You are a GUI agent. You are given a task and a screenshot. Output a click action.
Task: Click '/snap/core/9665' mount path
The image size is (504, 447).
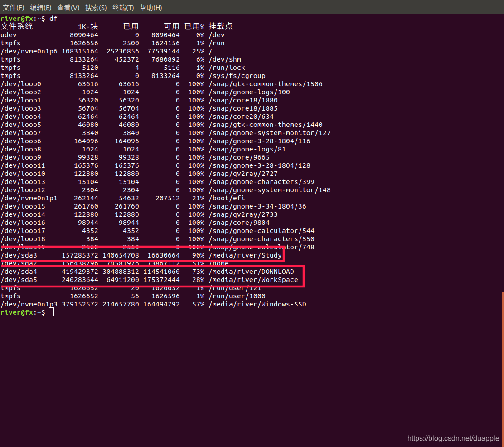[239, 158]
